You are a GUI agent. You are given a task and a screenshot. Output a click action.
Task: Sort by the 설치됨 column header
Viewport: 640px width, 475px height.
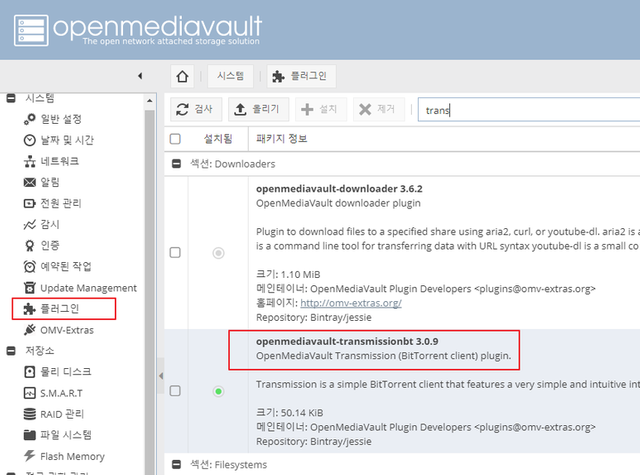[x=218, y=139]
